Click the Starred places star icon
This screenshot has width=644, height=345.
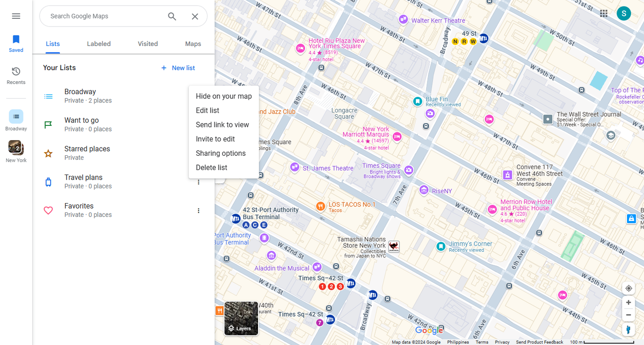click(48, 153)
